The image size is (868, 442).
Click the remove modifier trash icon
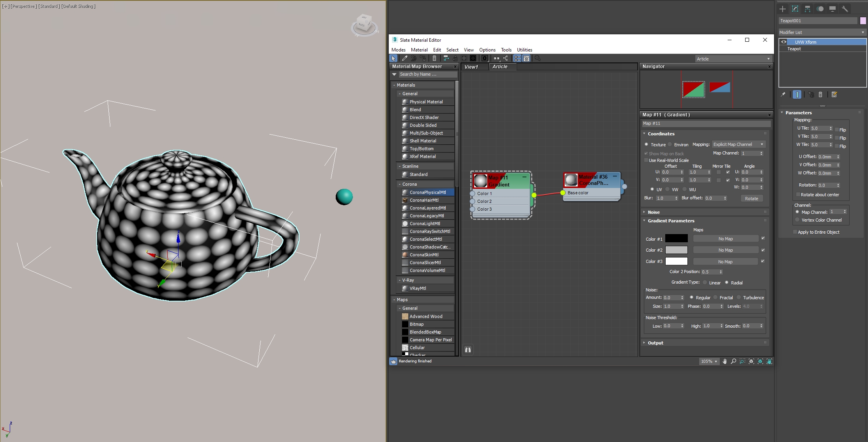pos(820,94)
